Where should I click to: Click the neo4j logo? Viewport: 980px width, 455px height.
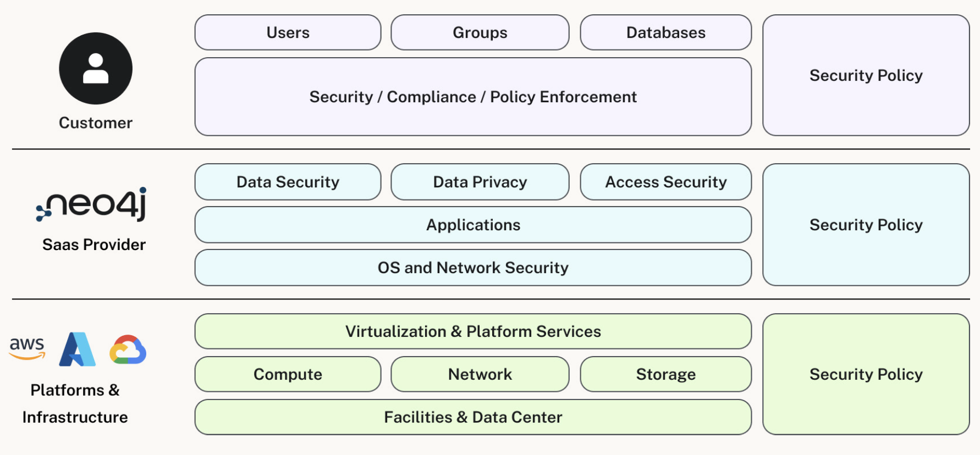pos(92,204)
